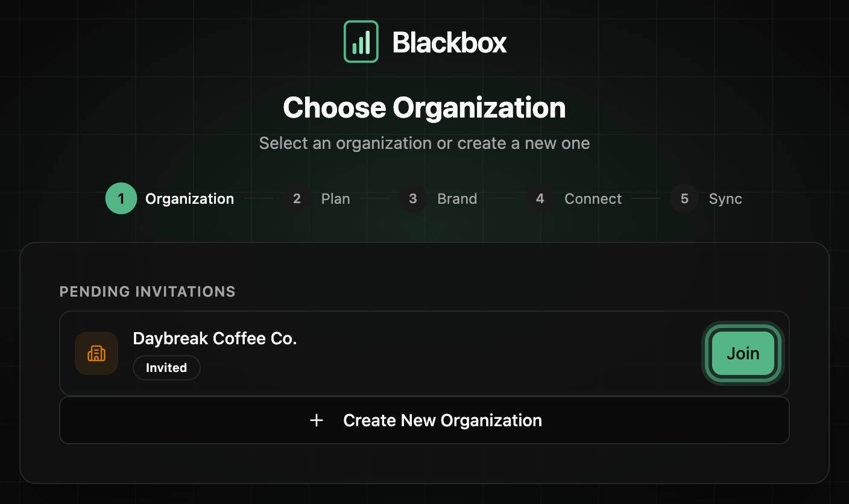849x504 pixels.
Task: Click the plus icon for new organization
Action: click(x=317, y=420)
